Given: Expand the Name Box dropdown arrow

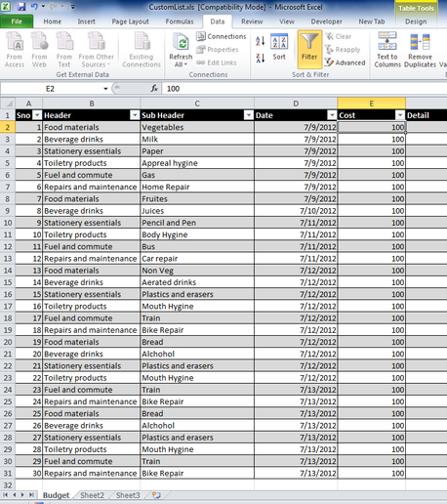Looking at the screenshot, I should tap(105, 89).
